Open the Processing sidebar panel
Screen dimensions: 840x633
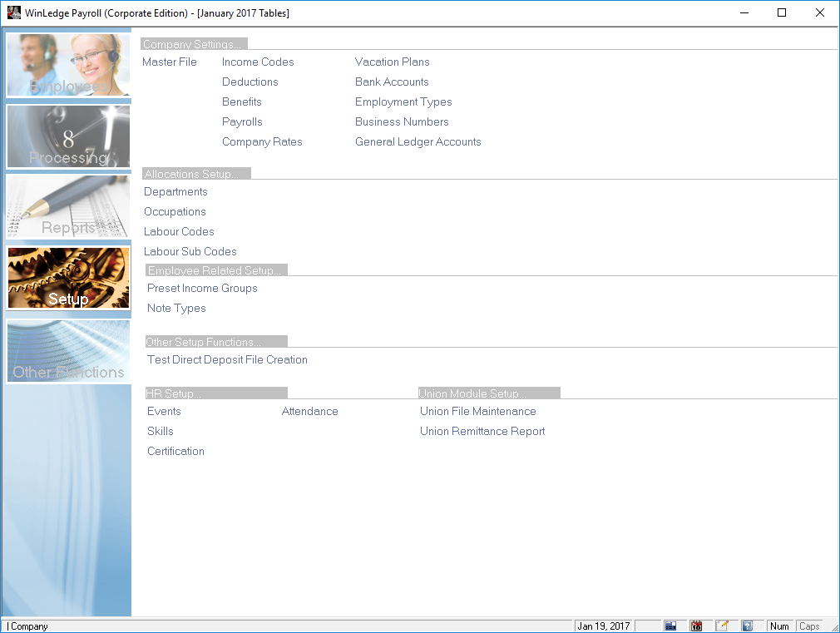(x=68, y=136)
